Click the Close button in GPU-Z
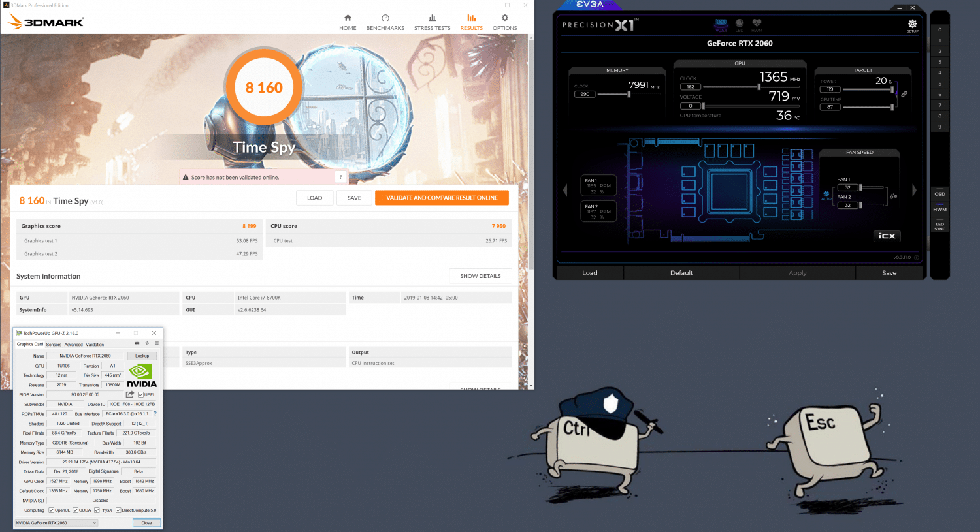Image resolution: width=980 pixels, height=532 pixels. (146, 523)
